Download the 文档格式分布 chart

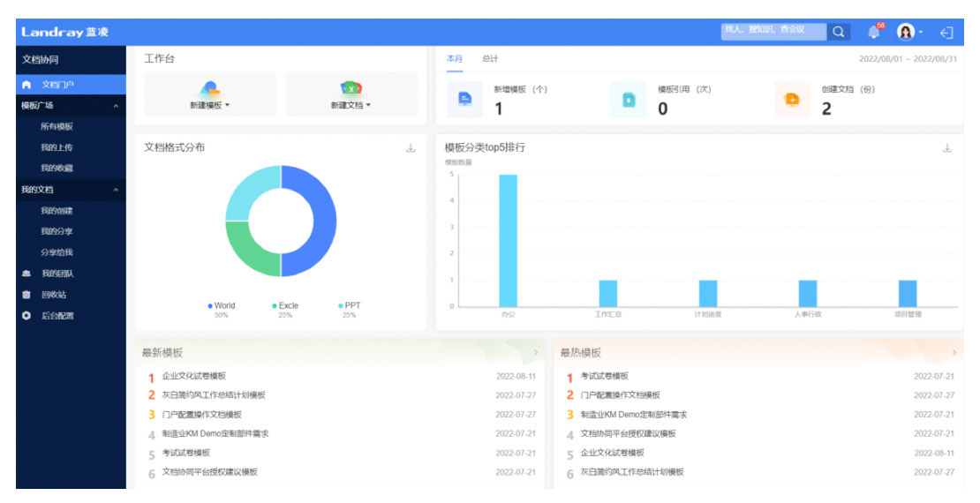point(411,148)
